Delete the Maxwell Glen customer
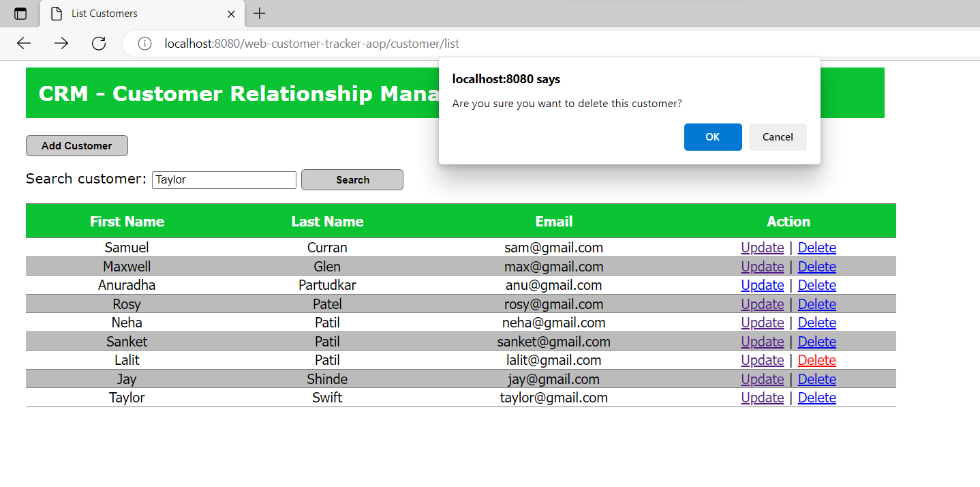 (817, 267)
